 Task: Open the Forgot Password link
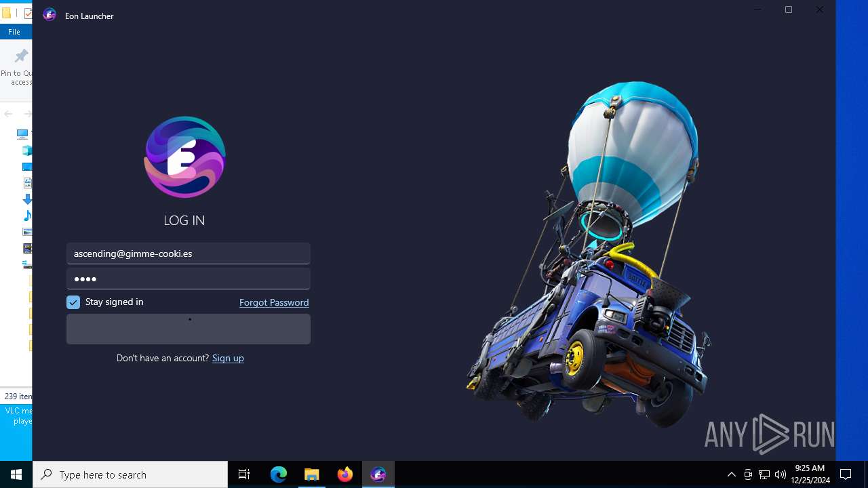[x=274, y=302]
